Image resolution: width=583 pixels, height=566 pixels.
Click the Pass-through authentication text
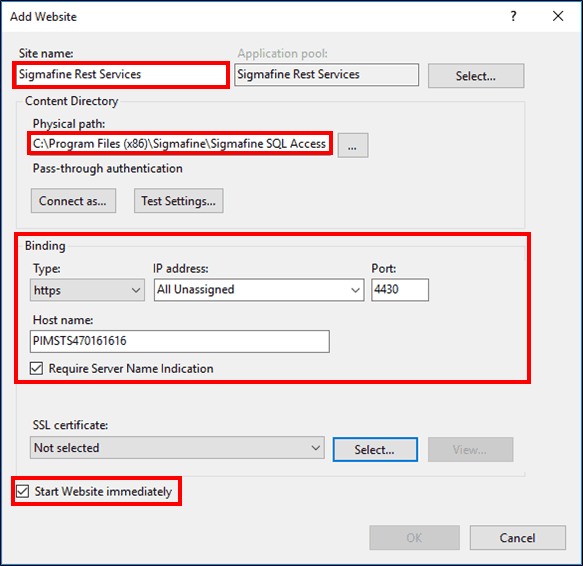[x=107, y=168]
